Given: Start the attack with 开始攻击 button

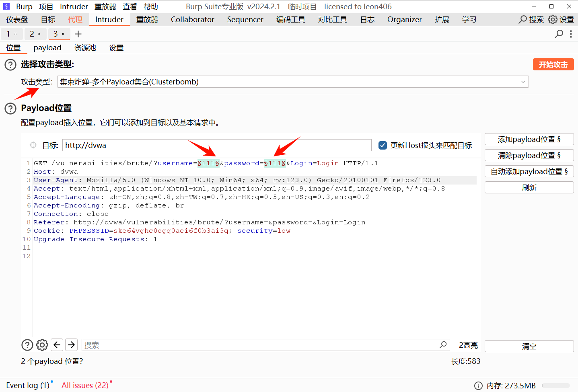Looking at the screenshot, I should pos(553,64).
